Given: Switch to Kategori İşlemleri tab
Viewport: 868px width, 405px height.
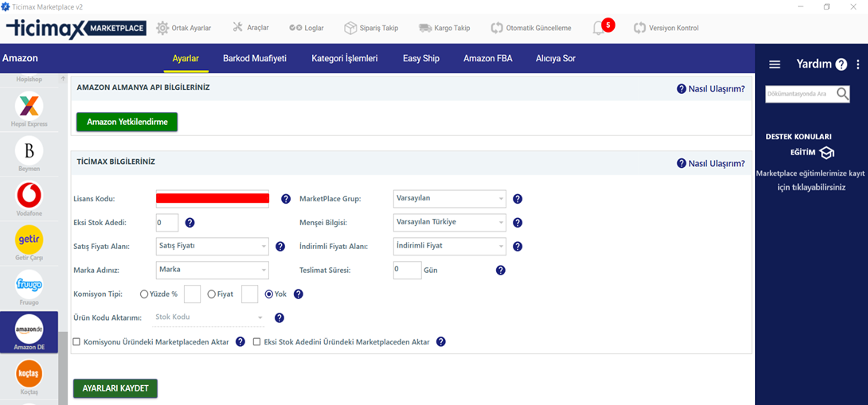Looking at the screenshot, I should (344, 58).
